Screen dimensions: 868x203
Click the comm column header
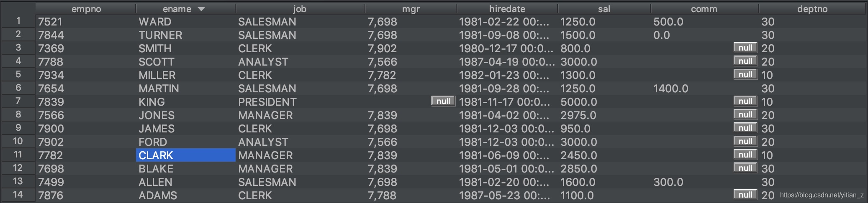click(704, 9)
